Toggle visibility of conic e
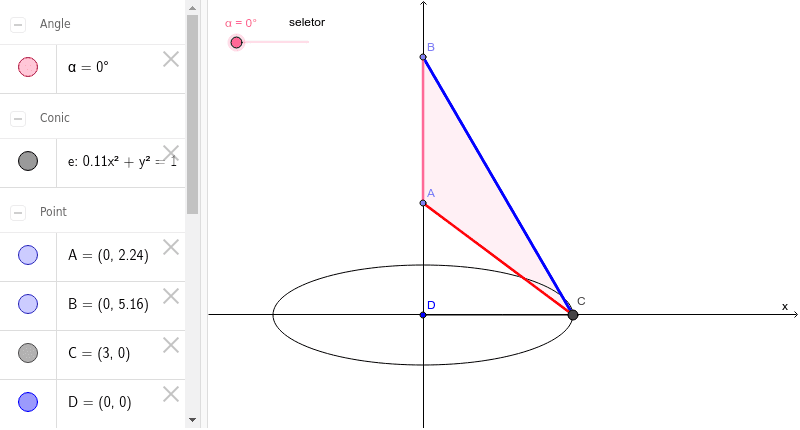This screenshot has width=800, height=430. tap(28, 161)
